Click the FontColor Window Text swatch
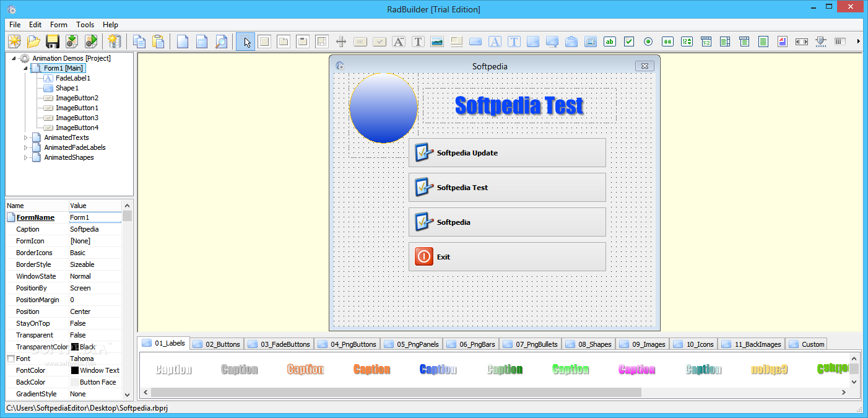Viewport: 868px width, 418px height. [x=74, y=370]
